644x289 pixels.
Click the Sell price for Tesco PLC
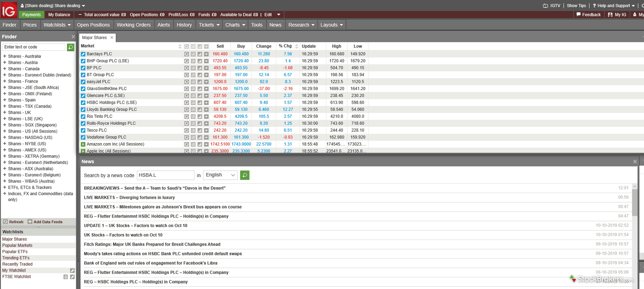click(x=220, y=130)
